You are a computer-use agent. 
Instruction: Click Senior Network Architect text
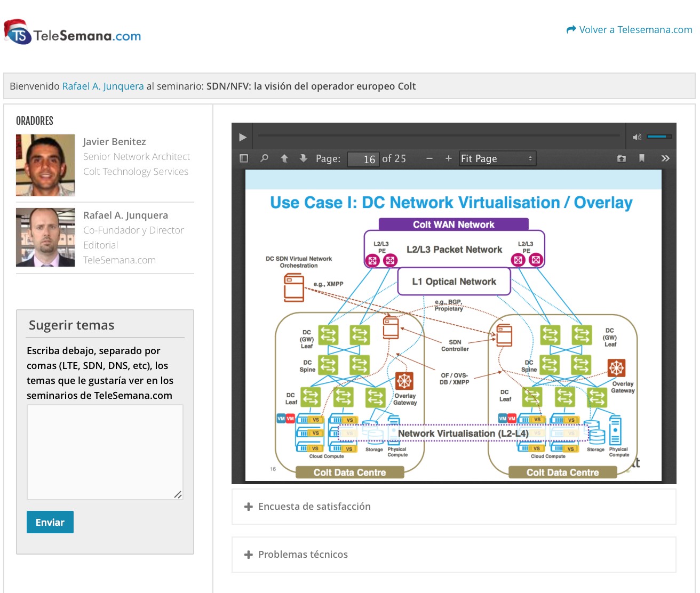coord(137,157)
